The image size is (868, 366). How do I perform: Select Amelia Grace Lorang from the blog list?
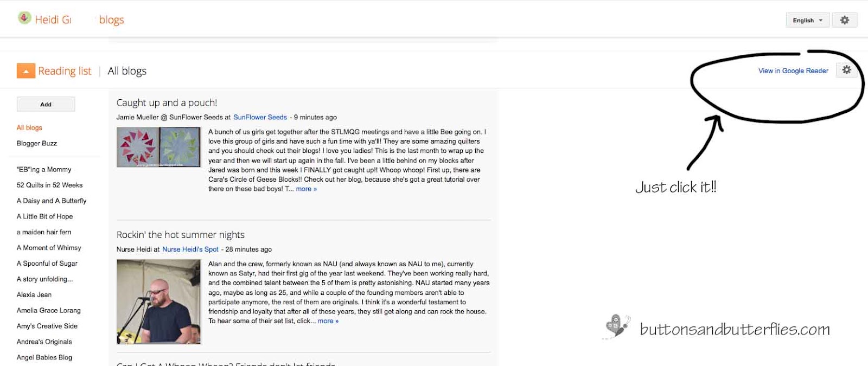(x=49, y=310)
